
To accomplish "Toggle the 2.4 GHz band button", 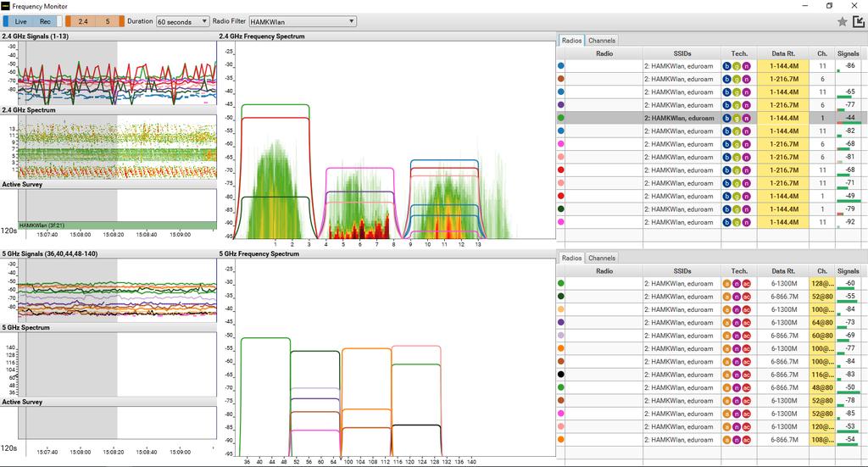I will pyautogui.click(x=83, y=21).
